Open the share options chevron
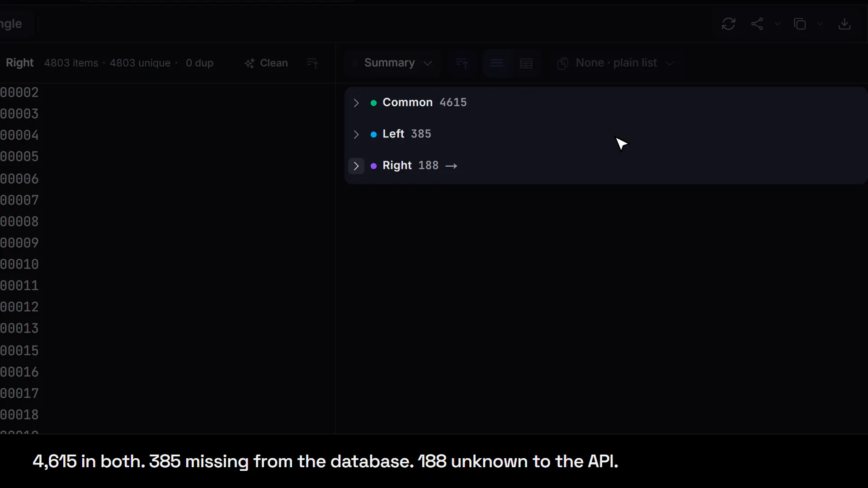868x488 pixels. (777, 24)
